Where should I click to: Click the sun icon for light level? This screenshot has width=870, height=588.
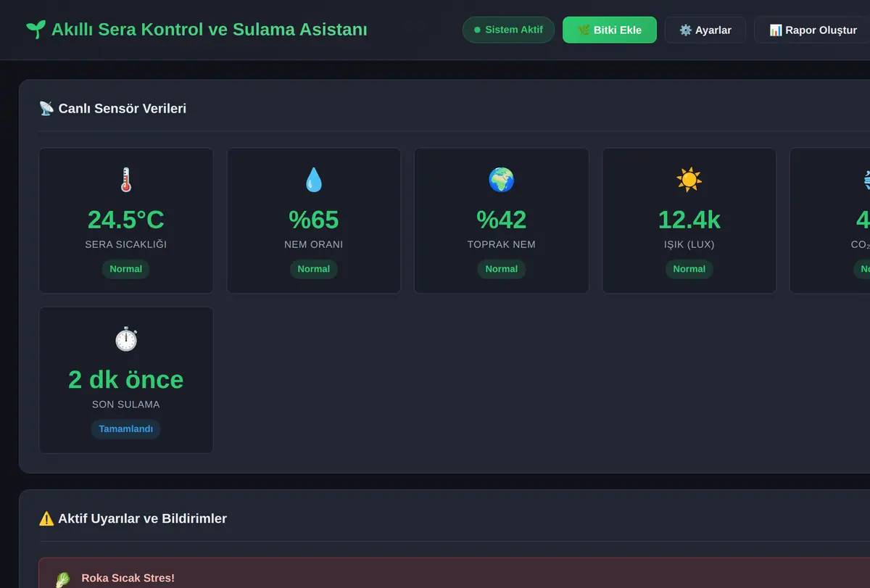689,180
